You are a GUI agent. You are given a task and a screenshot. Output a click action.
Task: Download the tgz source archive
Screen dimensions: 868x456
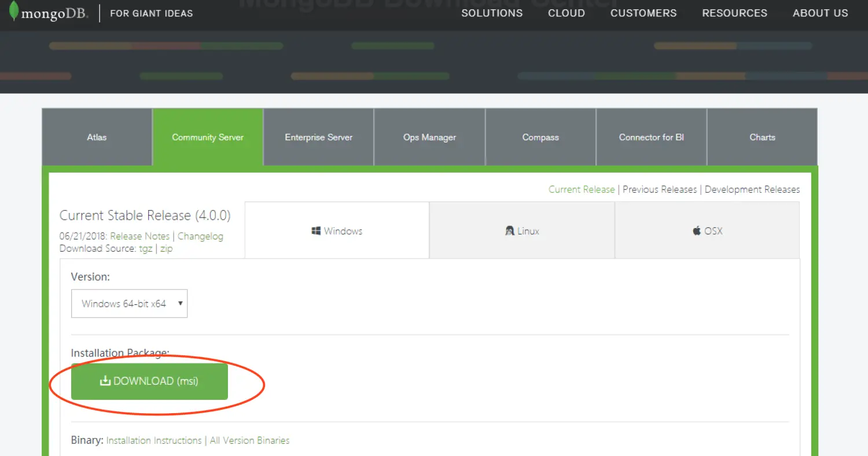146,248
